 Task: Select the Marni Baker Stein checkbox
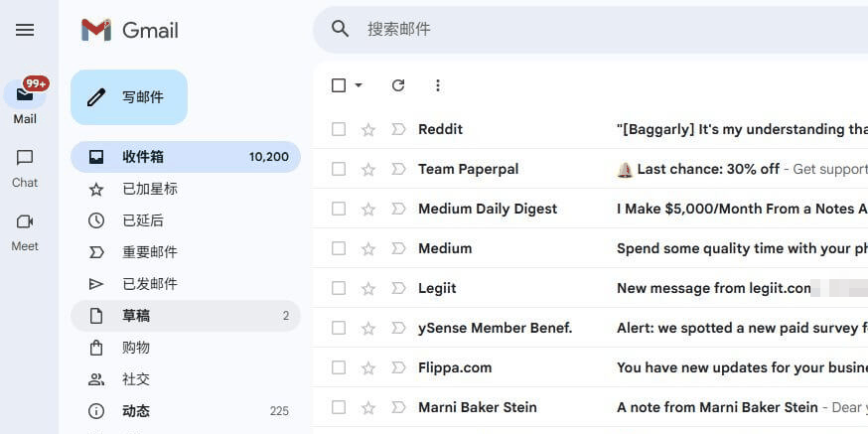point(339,407)
